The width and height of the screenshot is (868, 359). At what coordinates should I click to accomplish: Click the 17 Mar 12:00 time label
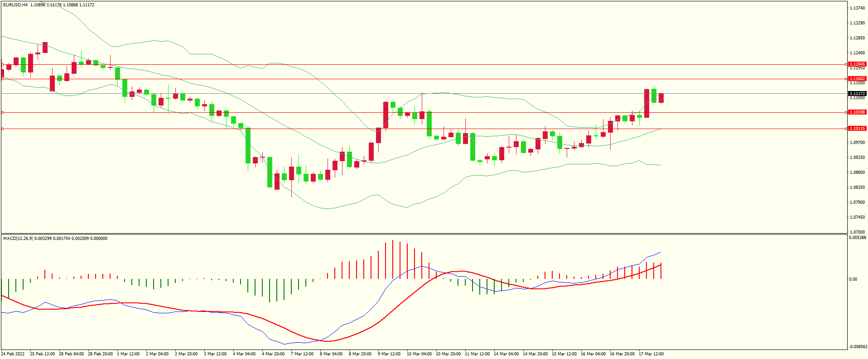(x=651, y=354)
